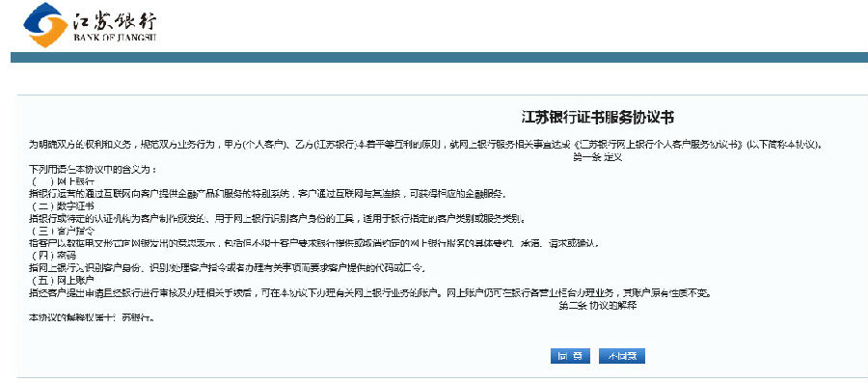
Task: Click the 第二条 协议的解释 section heading
Action: click(597, 306)
